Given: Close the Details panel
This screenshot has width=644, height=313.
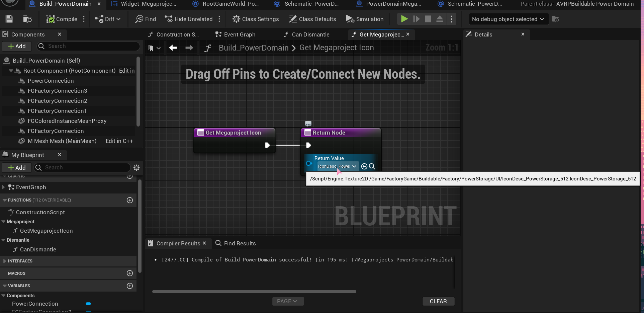Looking at the screenshot, I should click(523, 34).
